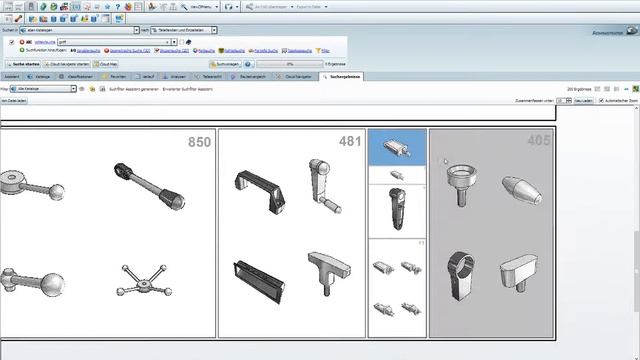
Task: Select the 405 results gray group
Action: 491,233
